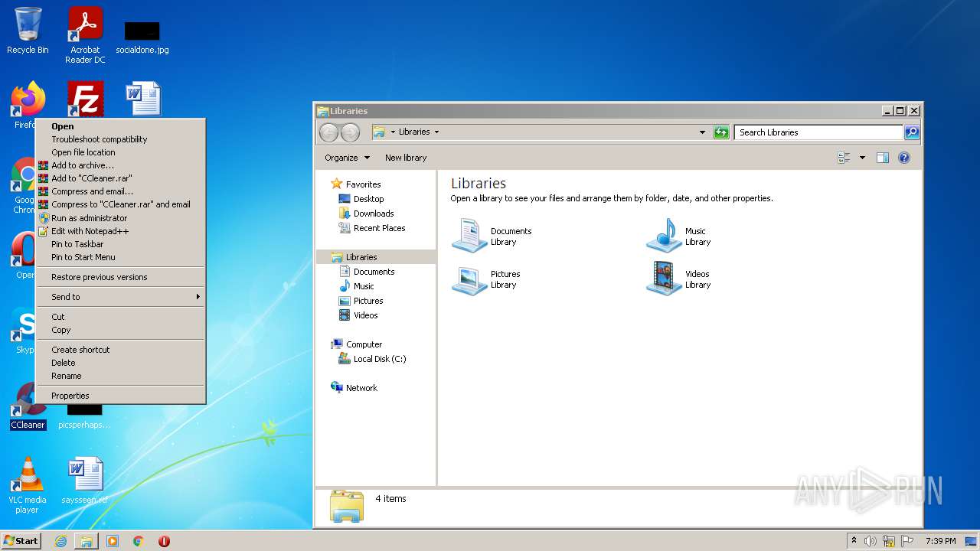This screenshot has width=980, height=551.
Task: Choose Run as administrator
Action: tap(121, 218)
